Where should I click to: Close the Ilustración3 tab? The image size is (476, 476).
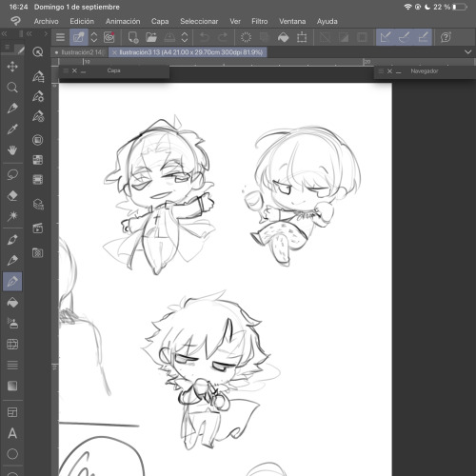(114, 52)
